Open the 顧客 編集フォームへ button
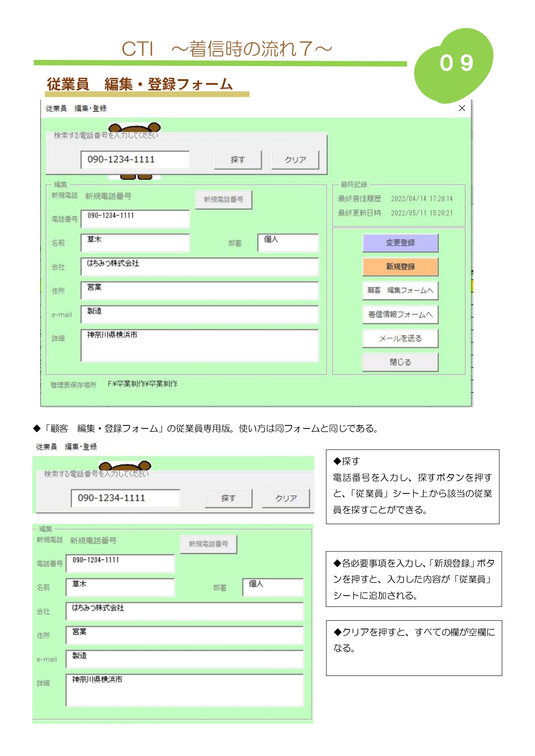 point(400,290)
